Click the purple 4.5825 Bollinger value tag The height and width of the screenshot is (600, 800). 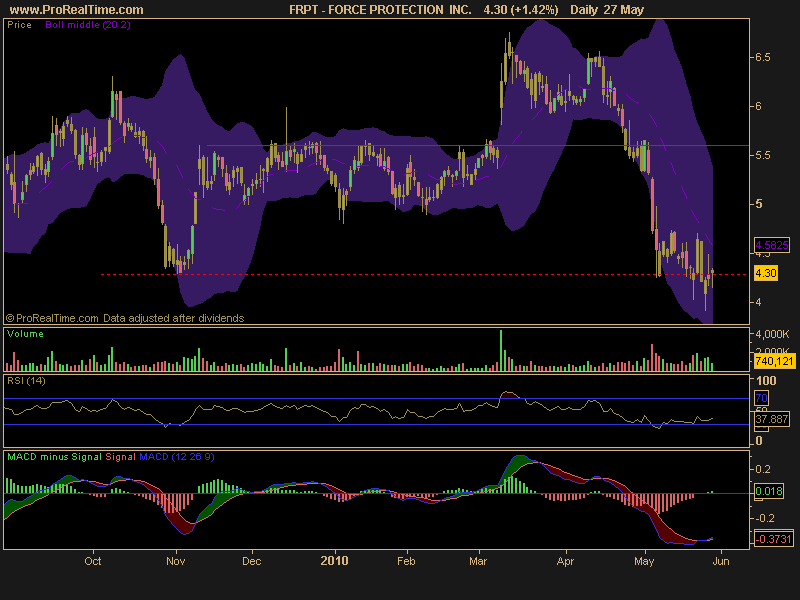771,245
